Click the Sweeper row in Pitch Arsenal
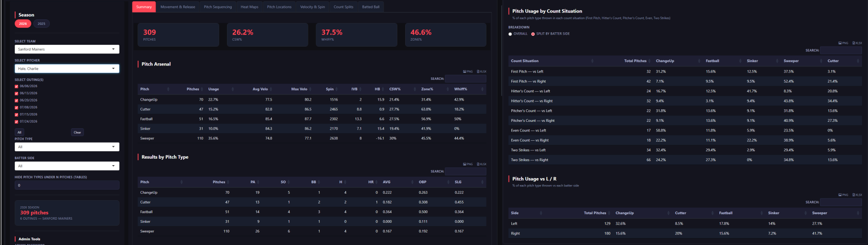The height and width of the screenshot is (245, 868). (x=312, y=138)
